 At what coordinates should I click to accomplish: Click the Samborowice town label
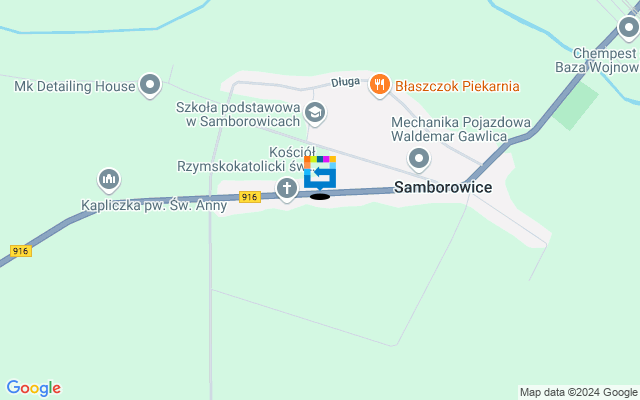click(x=443, y=187)
